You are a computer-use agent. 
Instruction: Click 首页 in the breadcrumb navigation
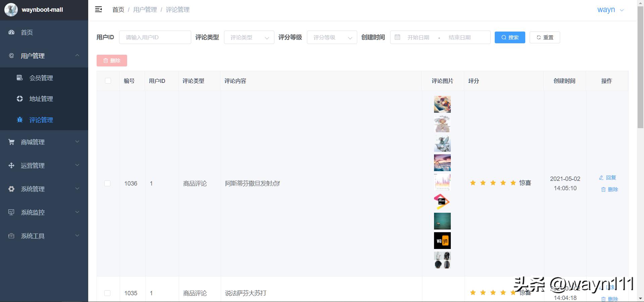click(x=118, y=10)
